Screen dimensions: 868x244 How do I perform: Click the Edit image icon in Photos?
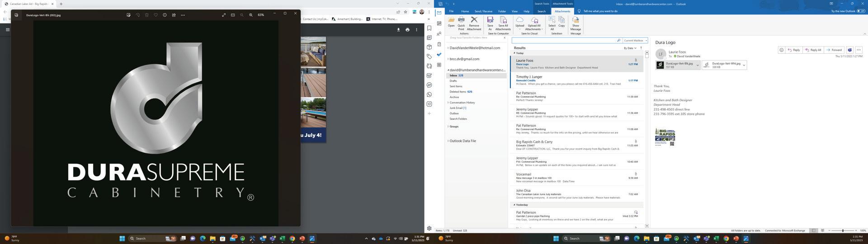click(129, 15)
